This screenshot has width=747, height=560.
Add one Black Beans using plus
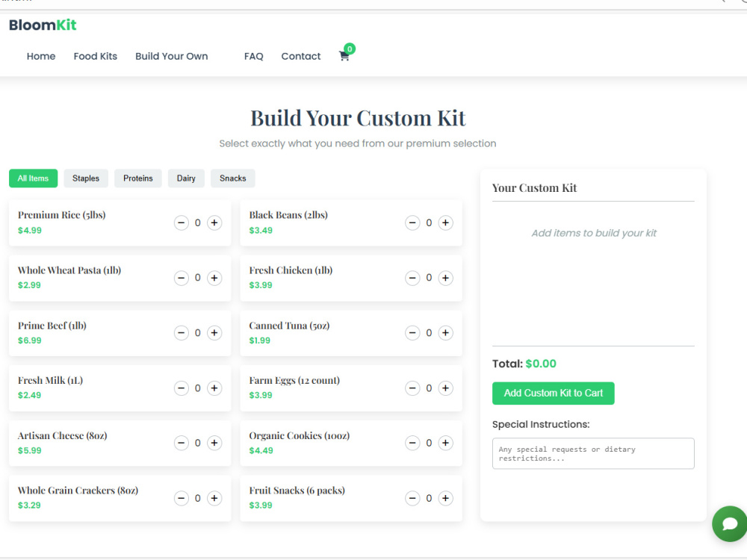[445, 223]
